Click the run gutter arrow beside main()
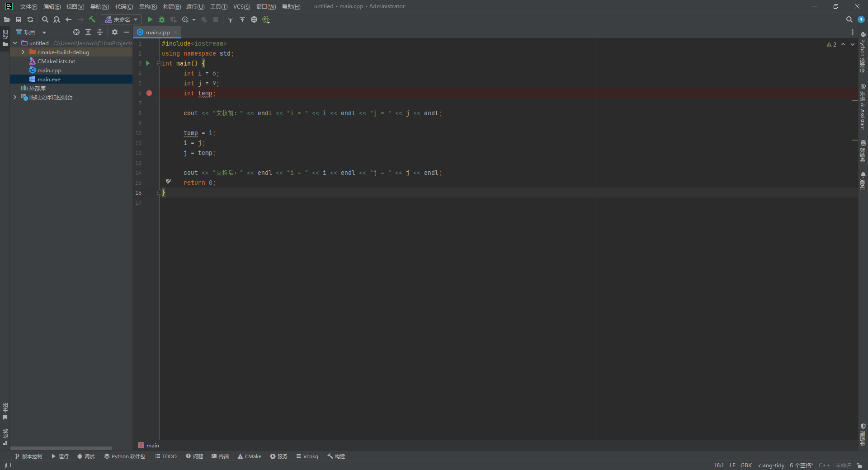 [x=148, y=63]
